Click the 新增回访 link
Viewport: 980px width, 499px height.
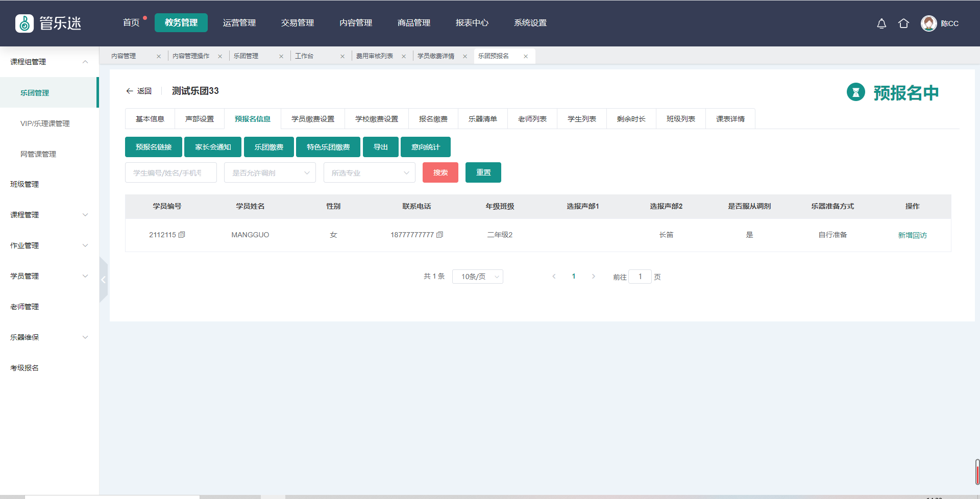click(912, 235)
